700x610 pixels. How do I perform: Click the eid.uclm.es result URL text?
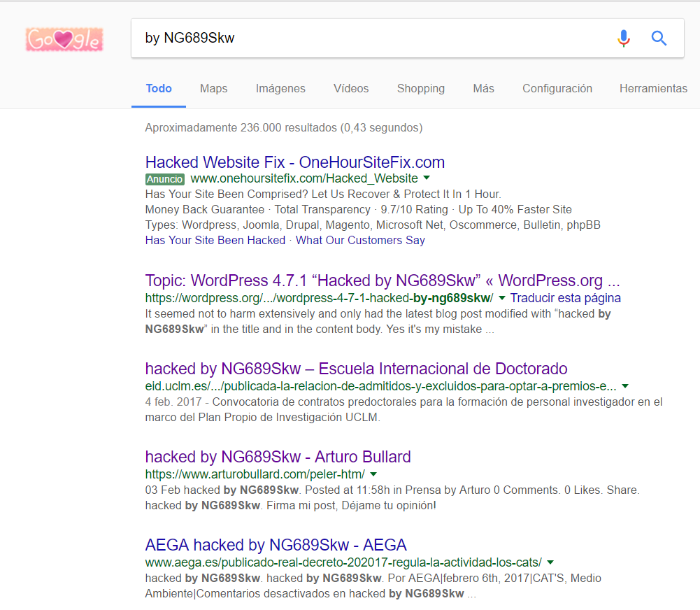click(381, 386)
